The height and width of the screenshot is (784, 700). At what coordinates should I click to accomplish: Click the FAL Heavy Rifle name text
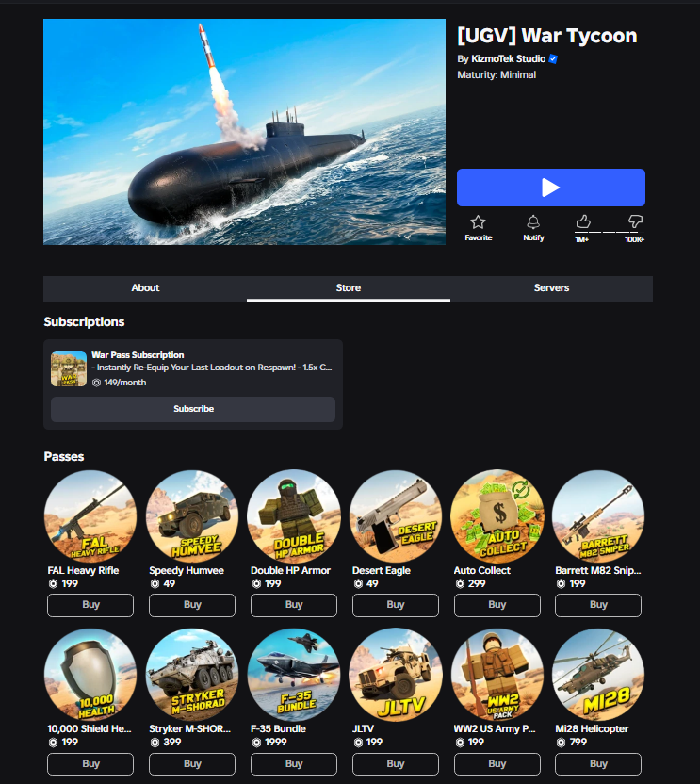[x=83, y=570]
